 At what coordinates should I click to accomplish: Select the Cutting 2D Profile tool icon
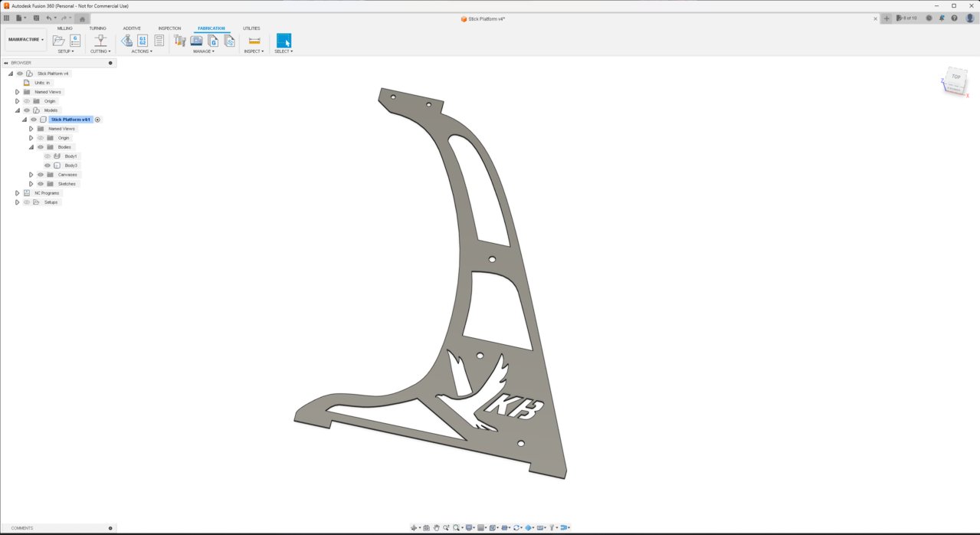(x=100, y=41)
